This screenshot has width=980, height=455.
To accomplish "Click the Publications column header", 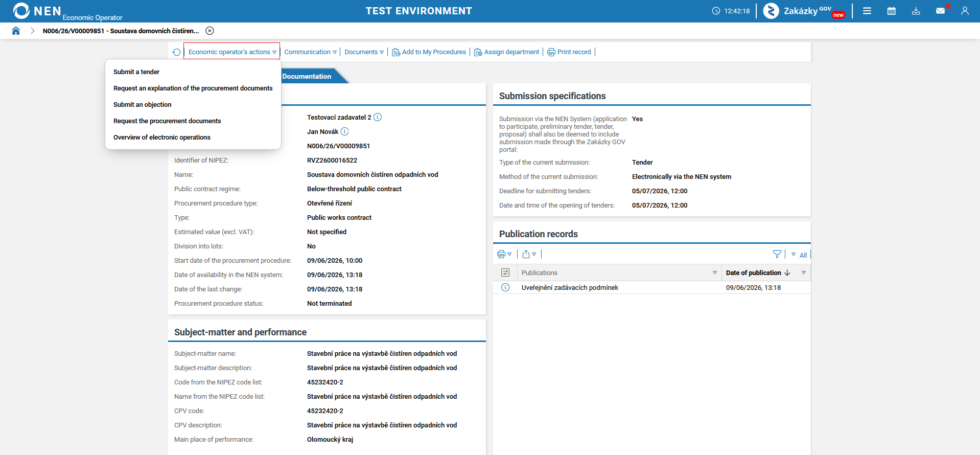I will 540,273.
